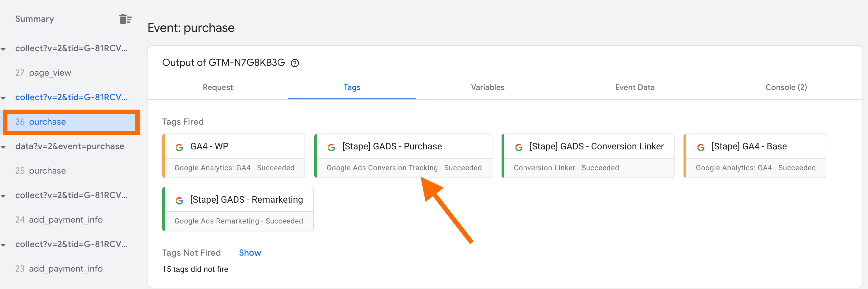Image resolution: width=868 pixels, height=289 pixels.
Task: Open the Summary view
Action: click(x=34, y=19)
